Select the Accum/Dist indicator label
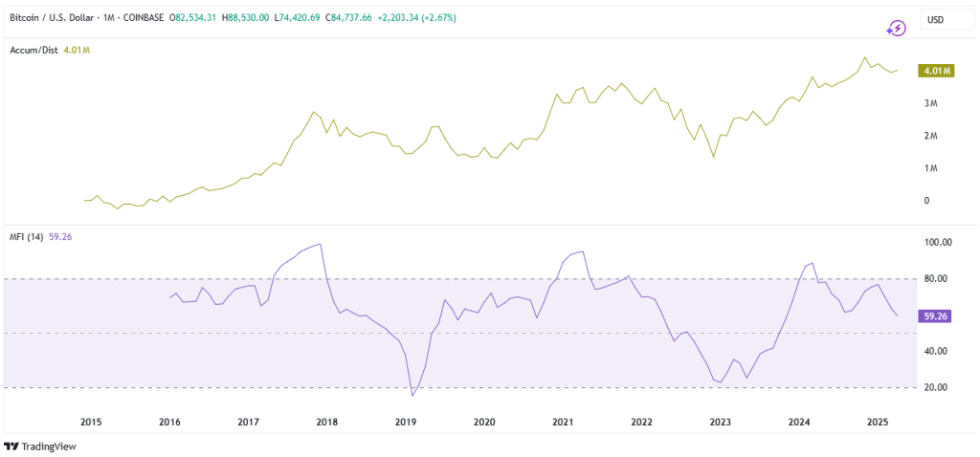The image size is (980, 457). [35, 50]
